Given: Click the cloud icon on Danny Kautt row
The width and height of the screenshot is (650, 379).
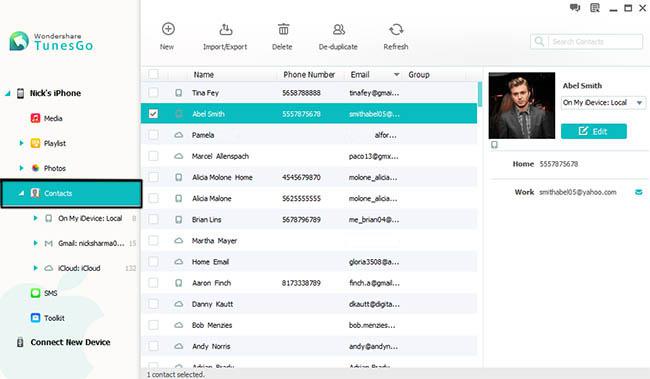Looking at the screenshot, I should 178,304.
